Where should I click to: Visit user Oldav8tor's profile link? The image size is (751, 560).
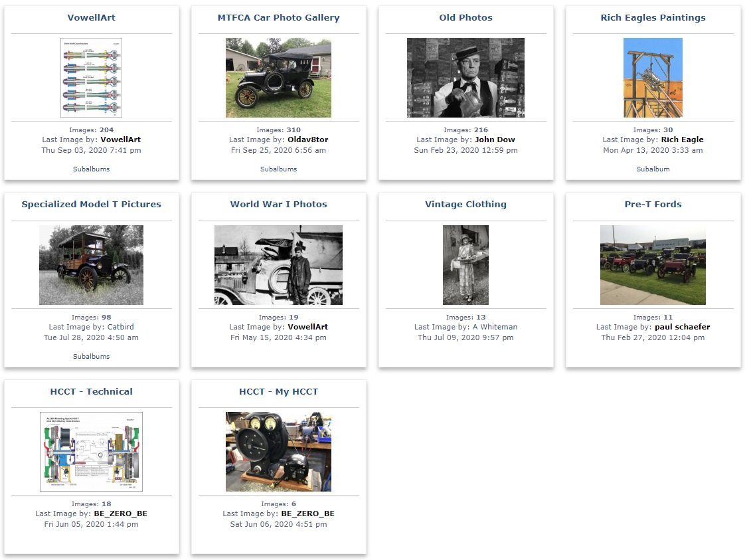[x=307, y=140]
